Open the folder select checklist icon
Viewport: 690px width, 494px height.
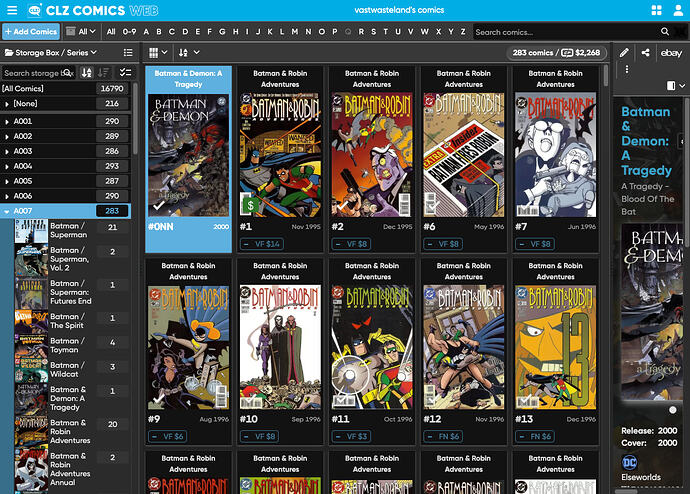pos(125,73)
